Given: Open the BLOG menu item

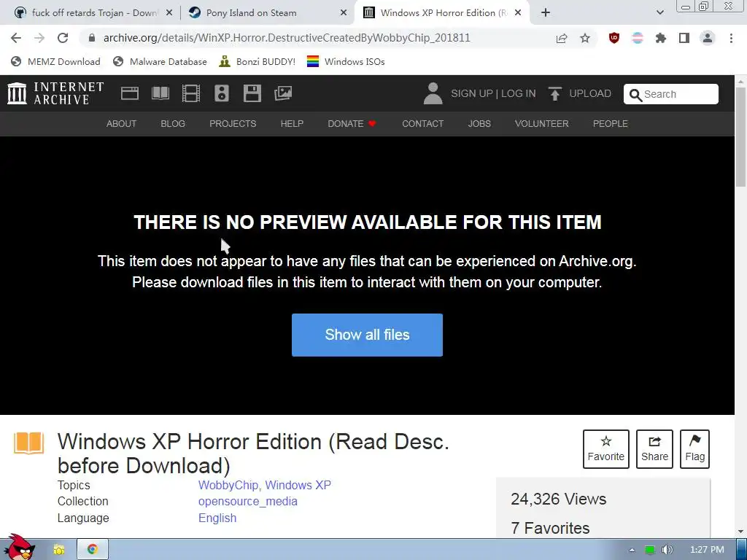Looking at the screenshot, I should point(173,124).
